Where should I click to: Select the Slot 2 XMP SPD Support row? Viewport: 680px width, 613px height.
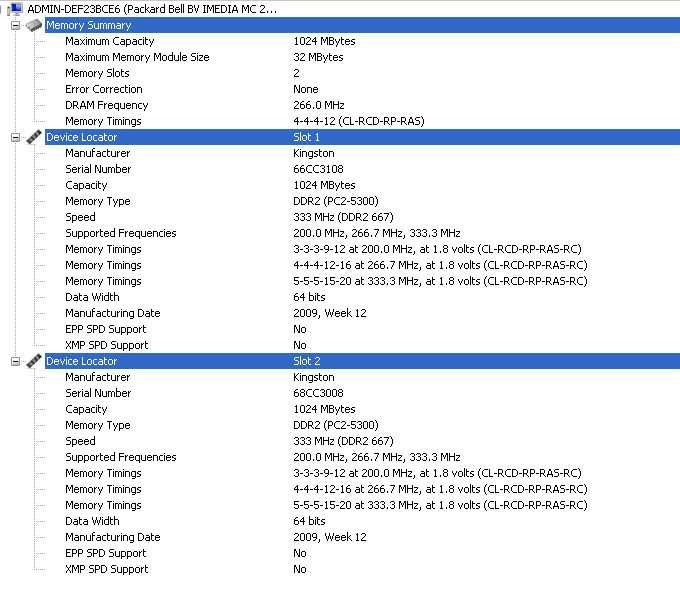pos(106,569)
